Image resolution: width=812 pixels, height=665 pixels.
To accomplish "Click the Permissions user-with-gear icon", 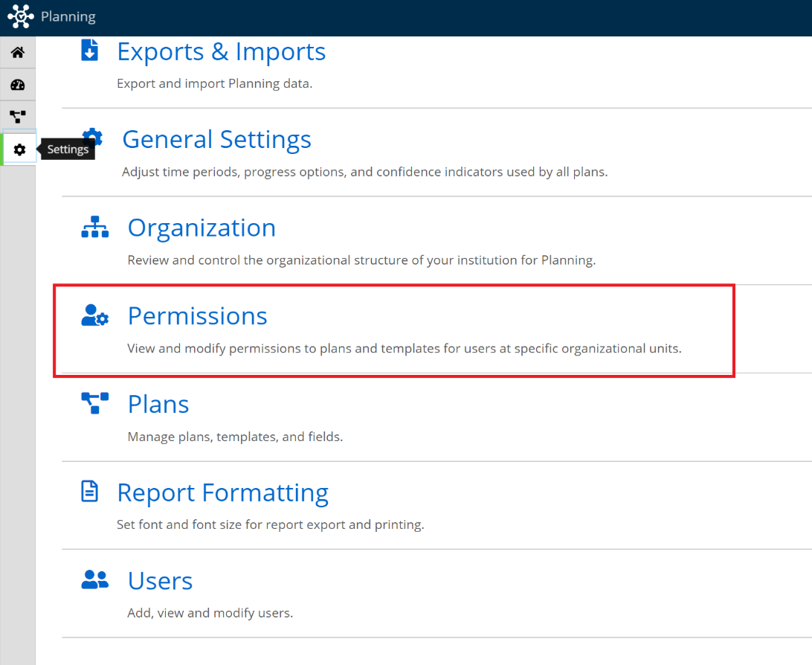I will click(94, 315).
